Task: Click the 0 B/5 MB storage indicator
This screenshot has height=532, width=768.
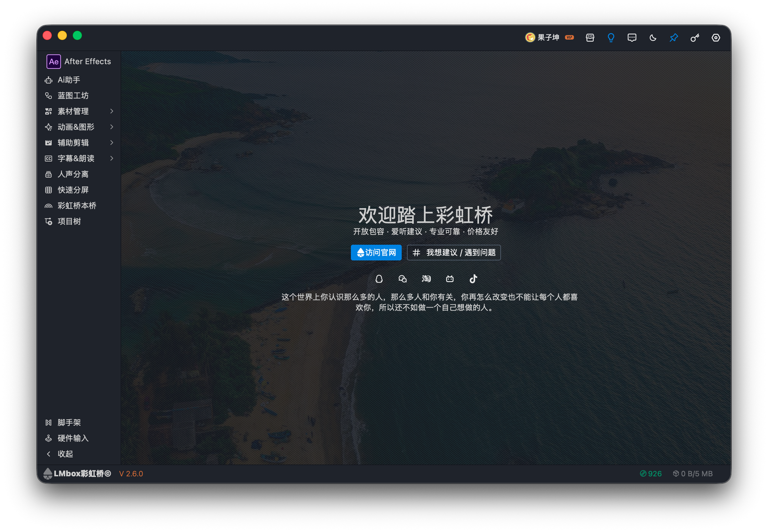Action: [693, 474]
